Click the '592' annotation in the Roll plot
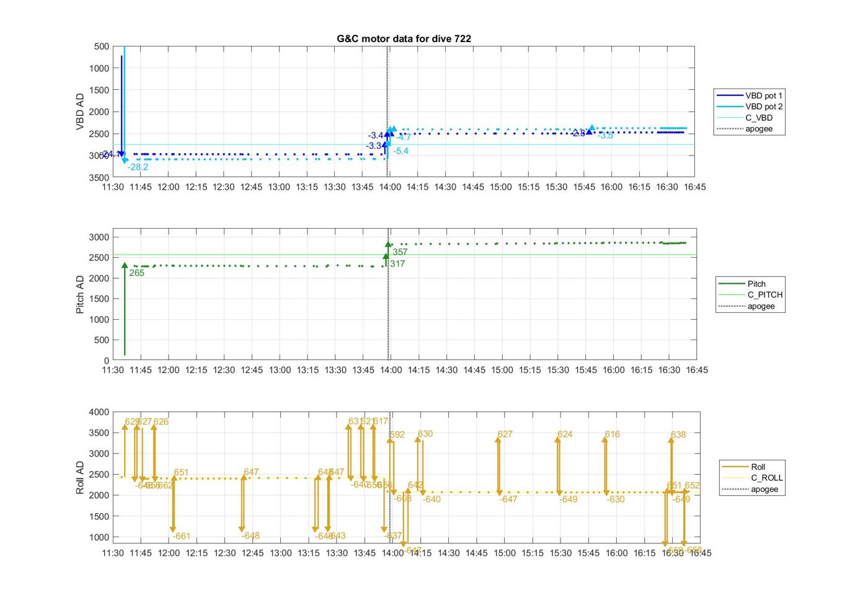 point(397,435)
